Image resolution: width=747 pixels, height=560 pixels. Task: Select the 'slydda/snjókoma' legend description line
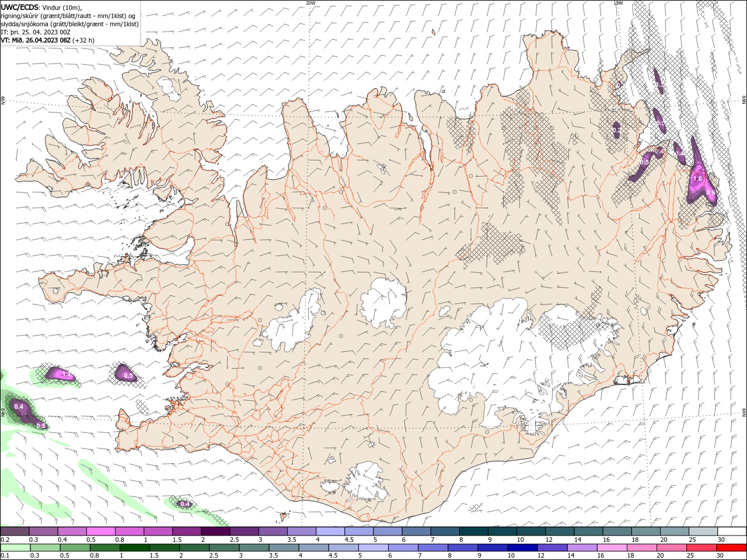(69, 24)
